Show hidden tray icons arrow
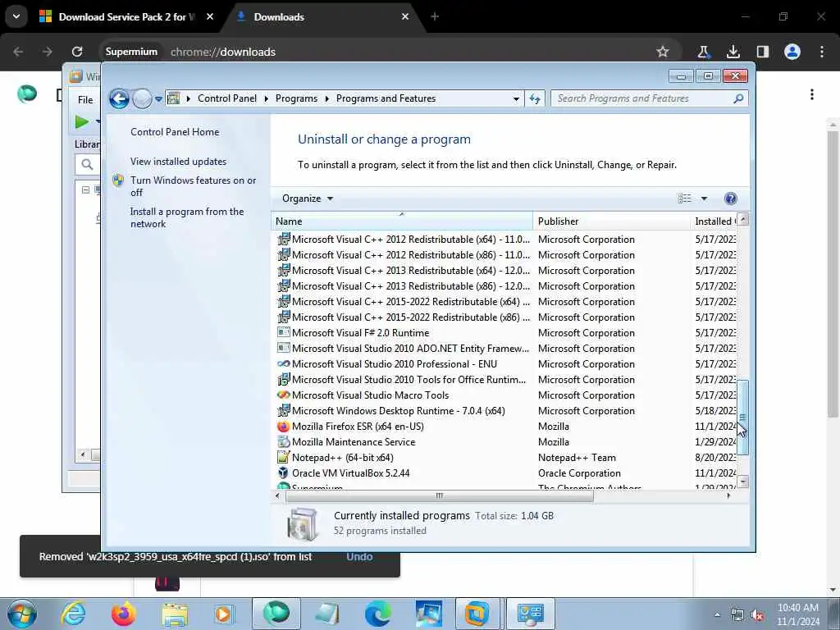Screen dimensions: 840x630 [x=717, y=614]
